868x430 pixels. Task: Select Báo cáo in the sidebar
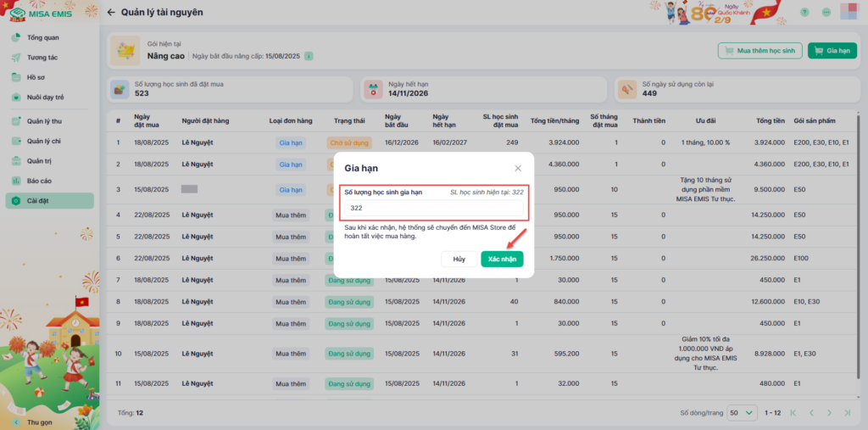39,181
